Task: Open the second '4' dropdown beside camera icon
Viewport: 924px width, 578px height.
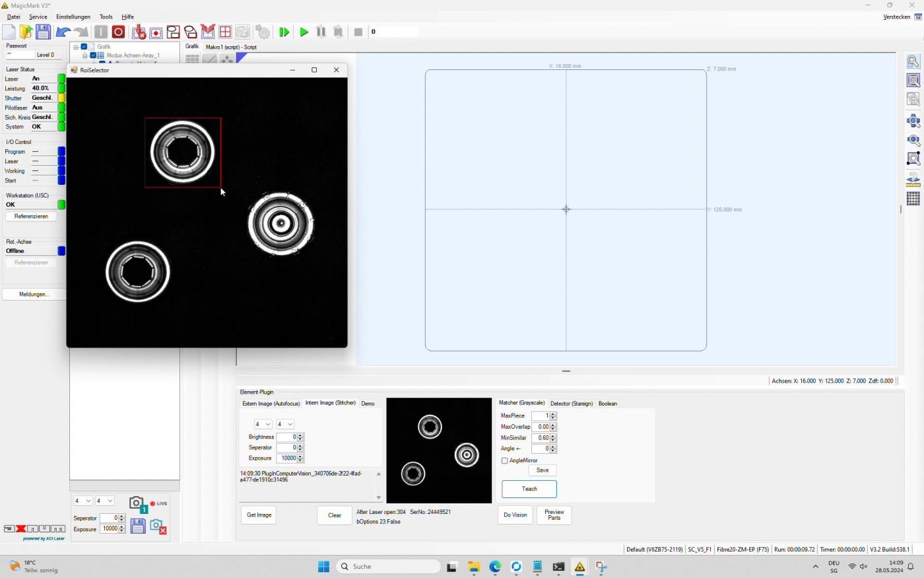Action: point(105,501)
